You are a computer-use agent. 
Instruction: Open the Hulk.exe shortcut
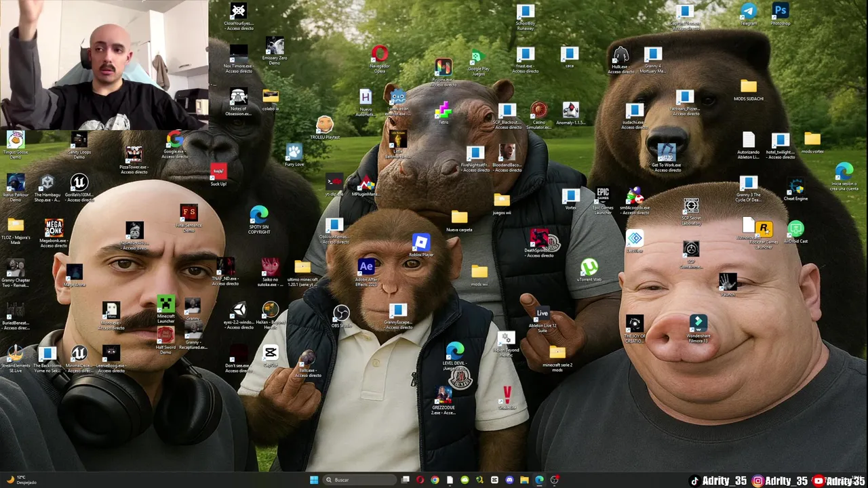pyautogui.click(x=620, y=60)
